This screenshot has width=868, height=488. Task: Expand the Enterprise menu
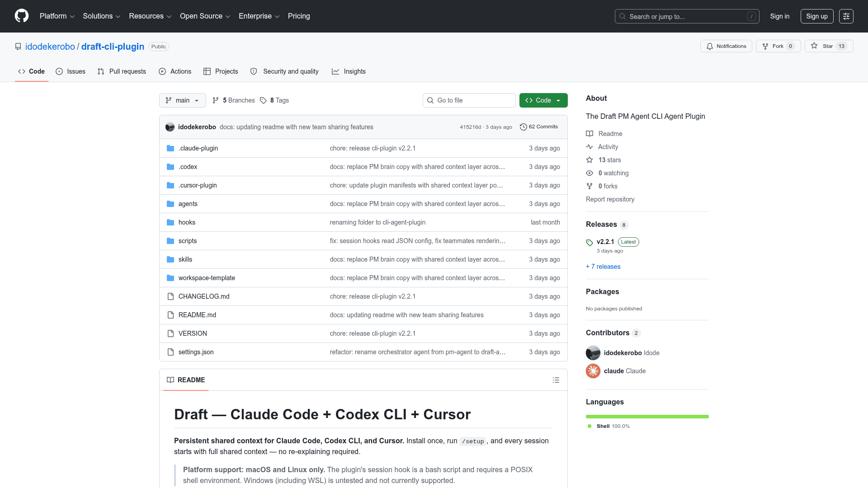259,16
